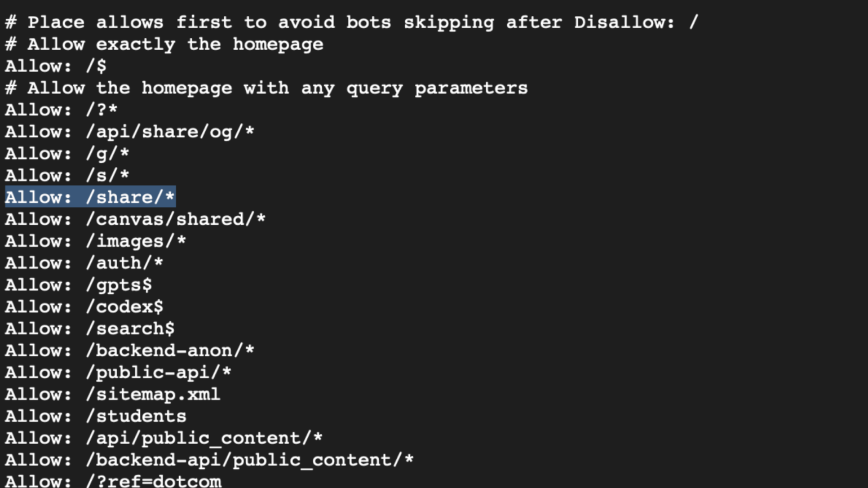Click the Allow: /canvas/shared/* line
The height and width of the screenshot is (488, 868).
(x=135, y=219)
